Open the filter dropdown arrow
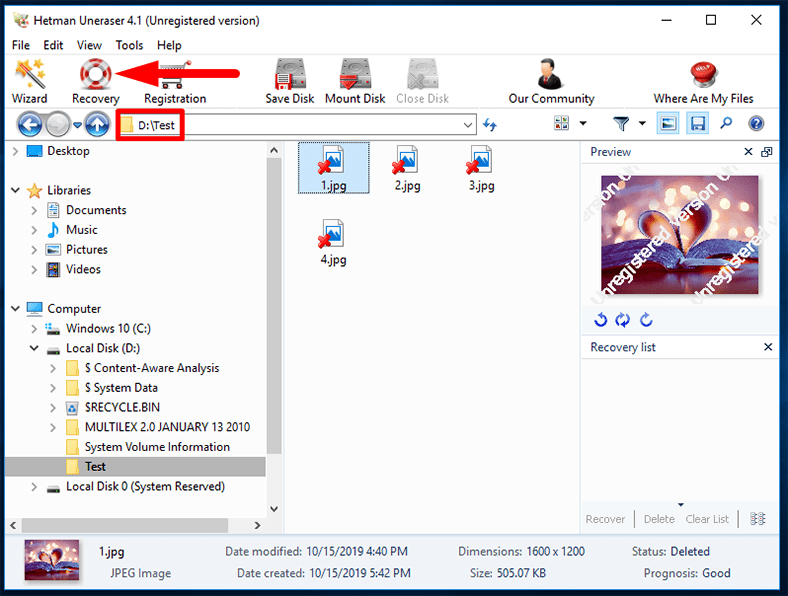 [x=642, y=123]
